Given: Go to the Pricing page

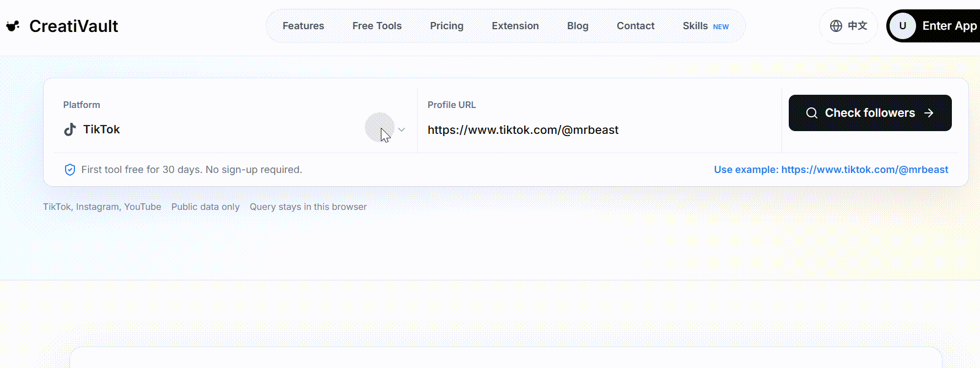Looking at the screenshot, I should click(446, 26).
